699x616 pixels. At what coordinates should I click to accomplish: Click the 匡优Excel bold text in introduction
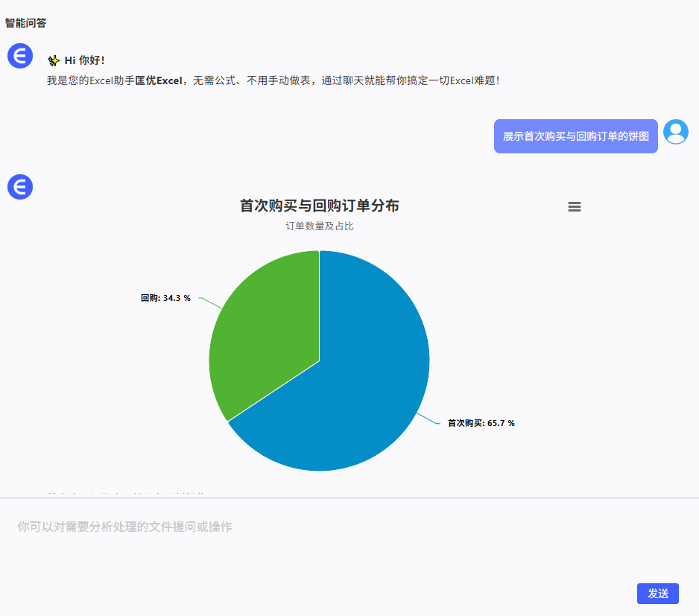(159, 80)
